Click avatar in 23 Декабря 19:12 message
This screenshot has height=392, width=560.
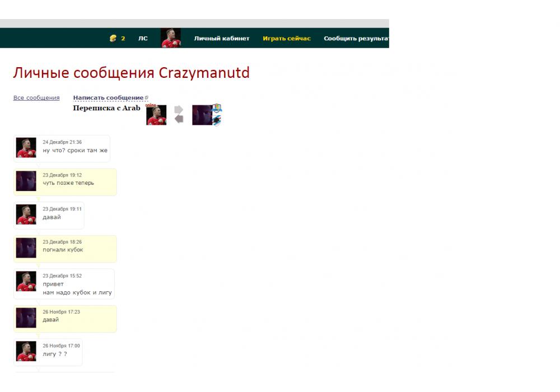point(26,181)
